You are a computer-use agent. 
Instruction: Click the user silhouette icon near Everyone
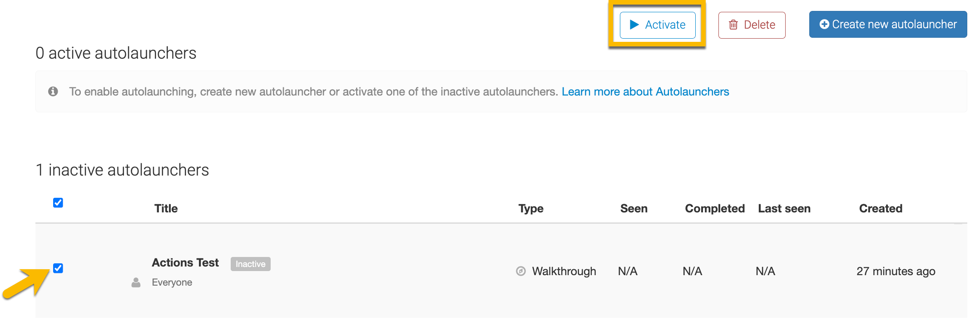136,282
